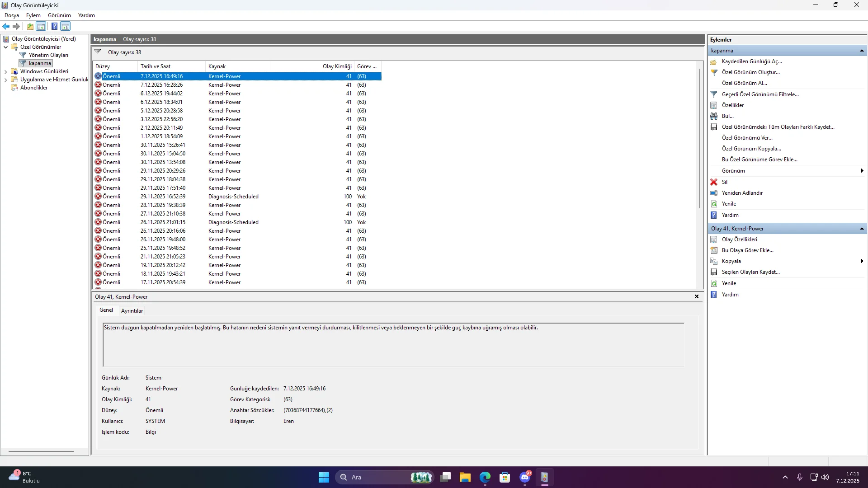
Task: Collapse the Özel Görünümler tree node
Action: pos(5,47)
